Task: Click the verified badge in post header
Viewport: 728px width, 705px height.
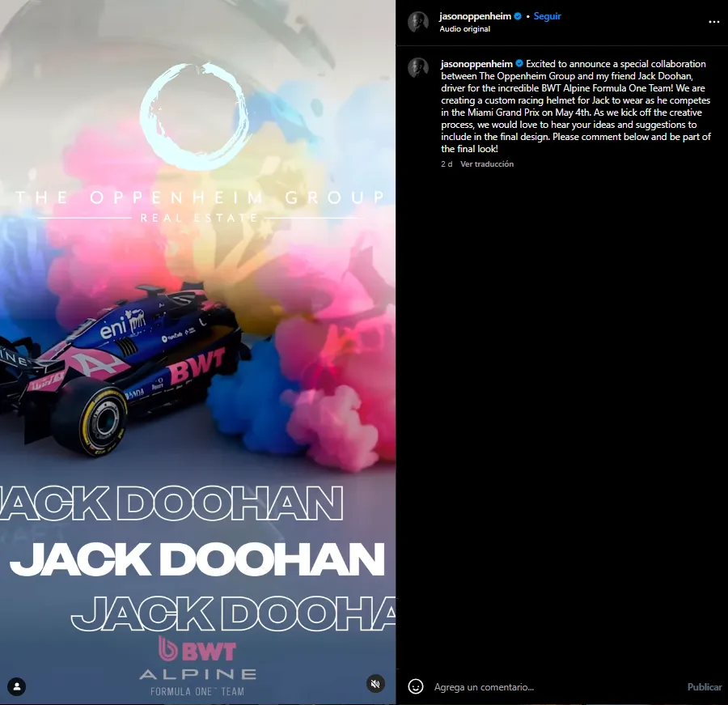Action: coord(518,16)
